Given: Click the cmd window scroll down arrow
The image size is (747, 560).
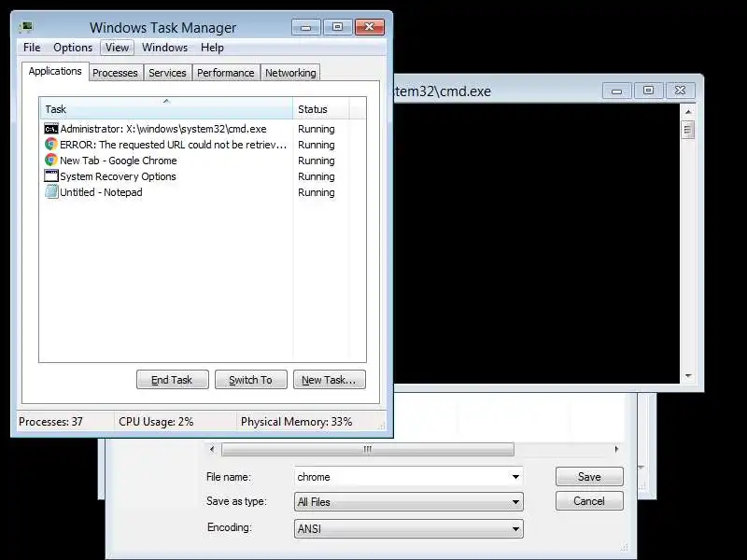Looking at the screenshot, I should (x=688, y=376).
